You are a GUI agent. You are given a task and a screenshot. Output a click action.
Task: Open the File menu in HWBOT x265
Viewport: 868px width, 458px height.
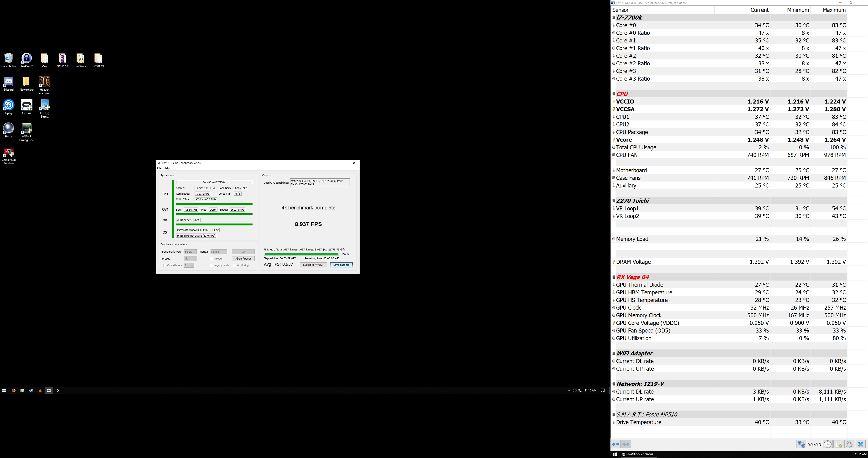[159, 168]
